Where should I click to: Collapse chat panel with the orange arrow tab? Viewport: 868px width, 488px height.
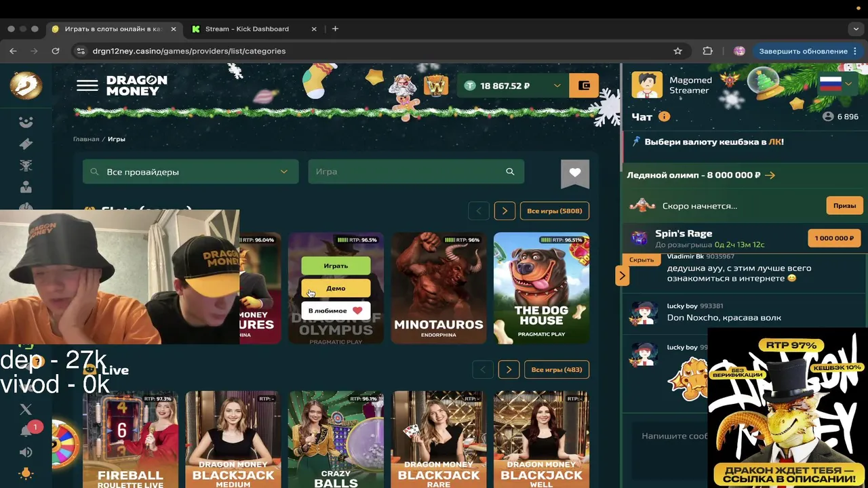pyautogui.click(x=622, y=275)
